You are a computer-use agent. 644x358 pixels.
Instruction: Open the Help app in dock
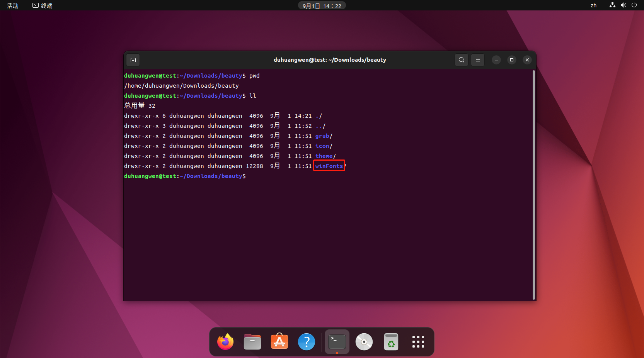(307, 342)
